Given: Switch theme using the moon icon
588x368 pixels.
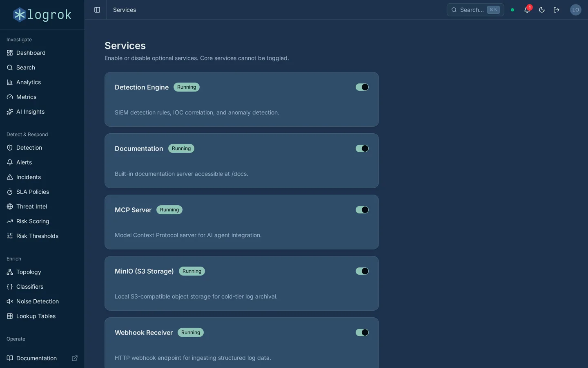Looking at the screenshot, I should [542, 10].
